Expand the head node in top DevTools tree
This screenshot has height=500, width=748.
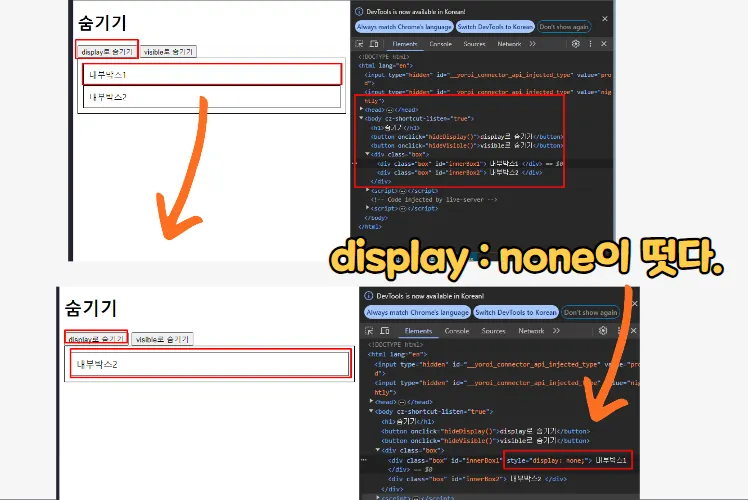361,109
